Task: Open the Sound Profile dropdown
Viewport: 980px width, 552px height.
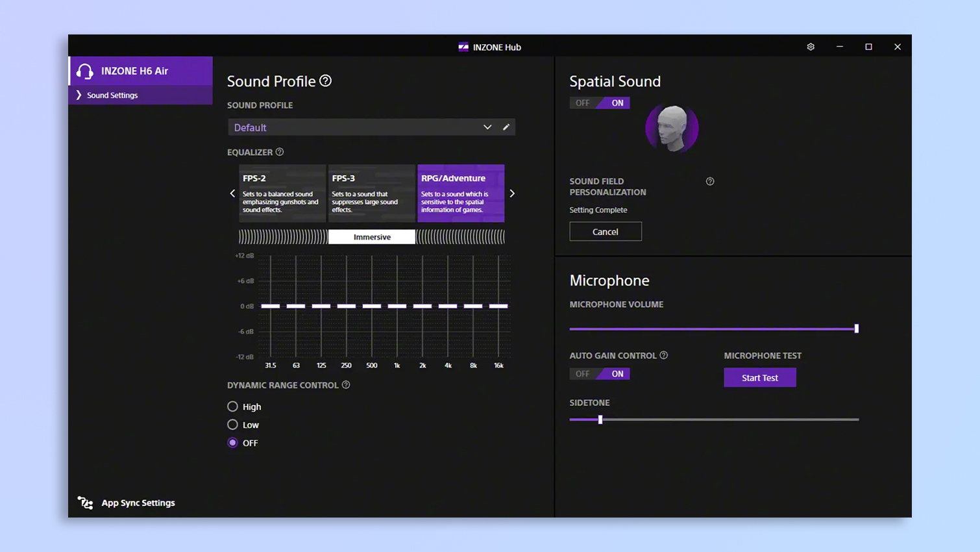Action: pos(487,127)
